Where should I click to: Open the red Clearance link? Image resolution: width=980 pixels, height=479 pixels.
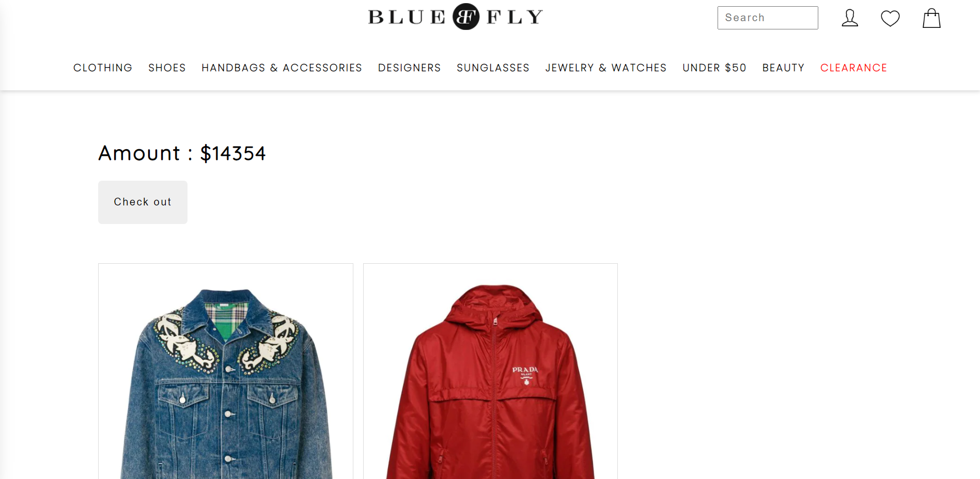853,68
